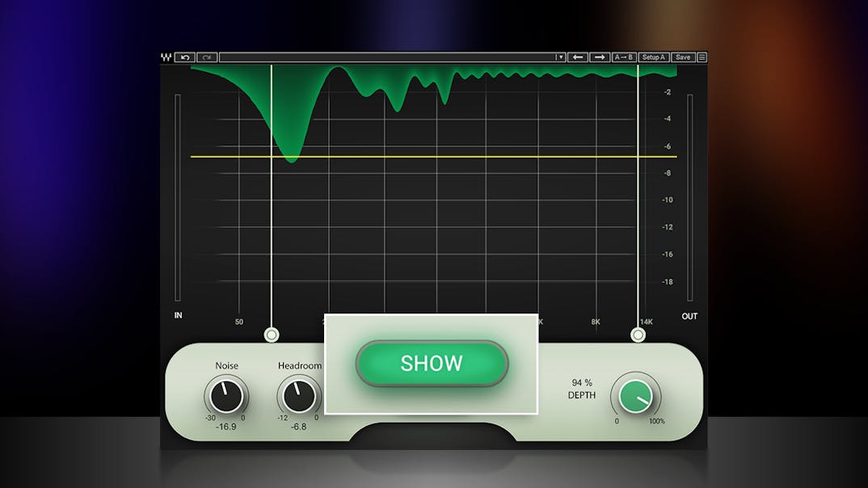Click the Waves logo icon
The height and width of the screenshot is (488, 868).
click(x=166, y=57)
